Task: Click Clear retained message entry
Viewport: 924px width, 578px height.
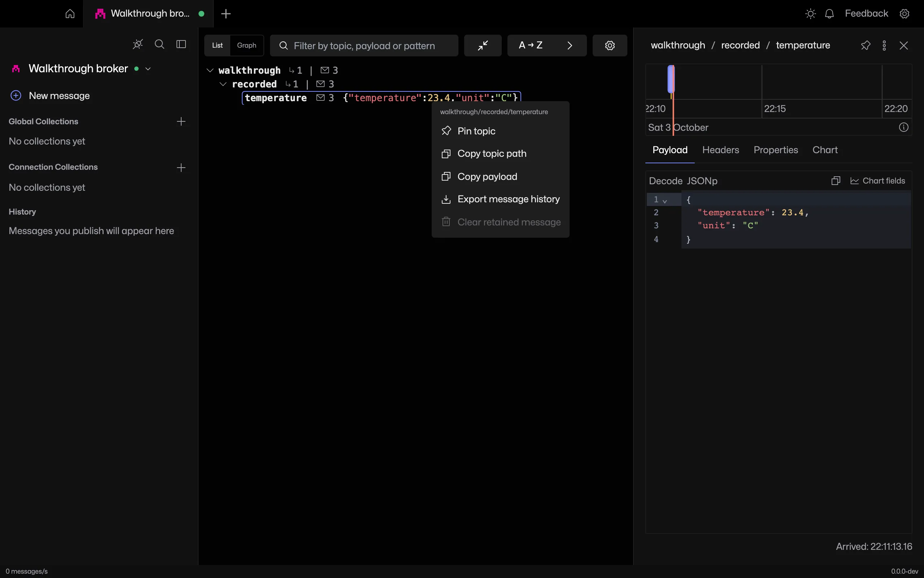Action: pyautogui.click(x=500, y=222)
